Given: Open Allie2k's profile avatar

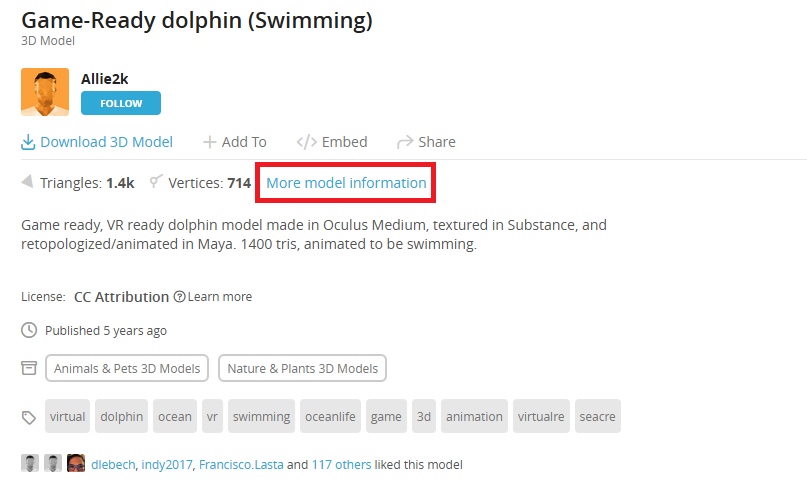Looking at the screenshot, I should tap(45, 92).
